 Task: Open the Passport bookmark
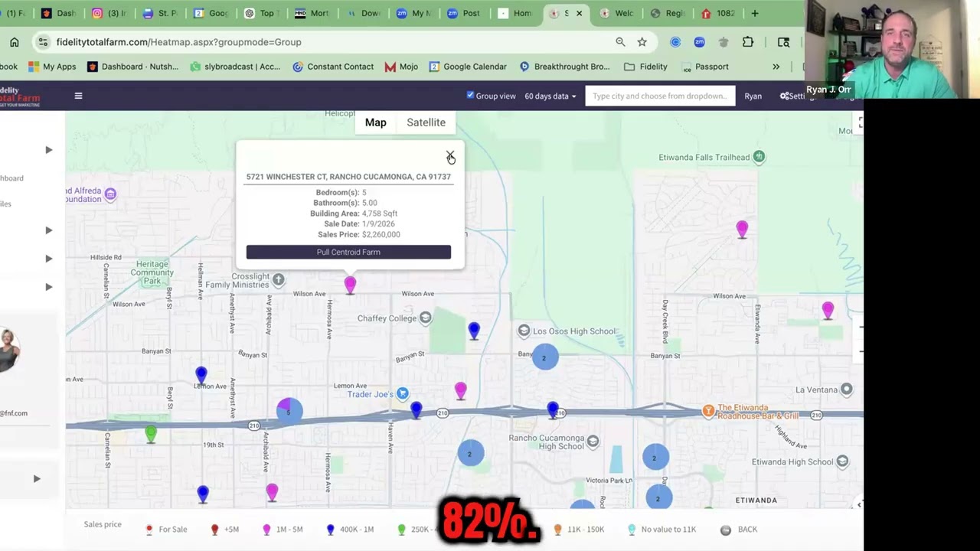[x=704, y=67]
